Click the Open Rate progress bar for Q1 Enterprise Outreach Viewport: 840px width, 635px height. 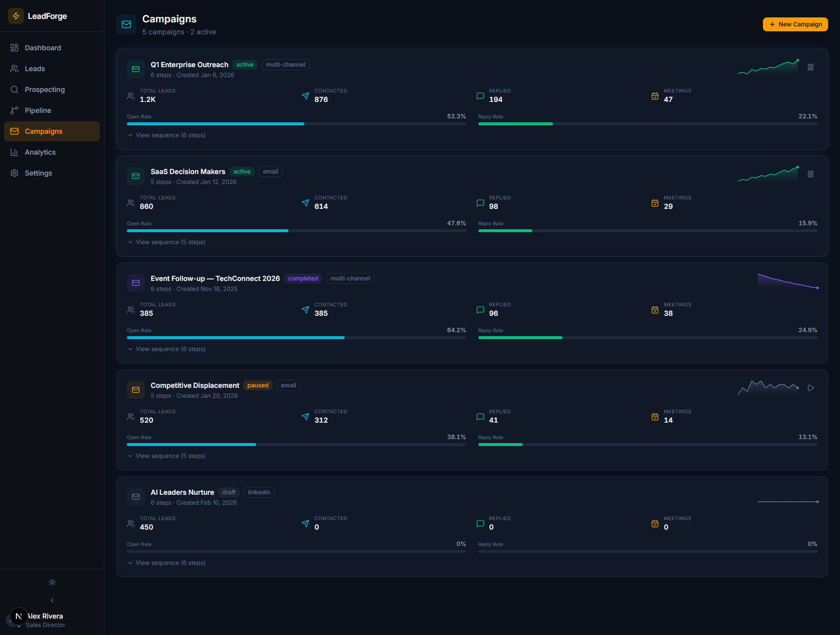pos(296,123)
